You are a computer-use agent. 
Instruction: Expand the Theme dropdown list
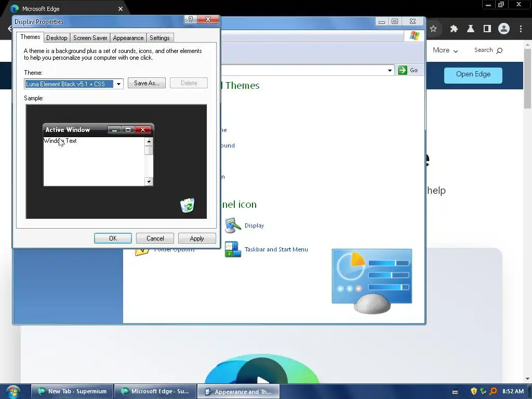click(118, 84)
